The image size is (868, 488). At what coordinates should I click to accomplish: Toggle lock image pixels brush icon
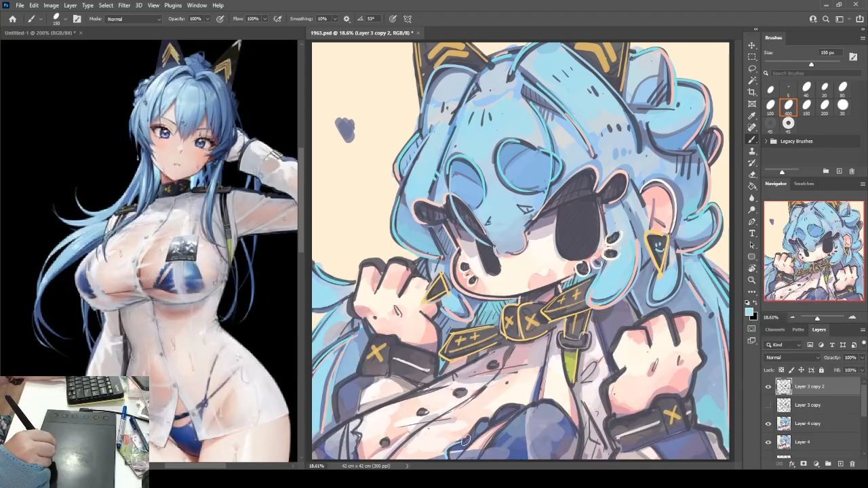pyautogui.click(x=791, y=370)
